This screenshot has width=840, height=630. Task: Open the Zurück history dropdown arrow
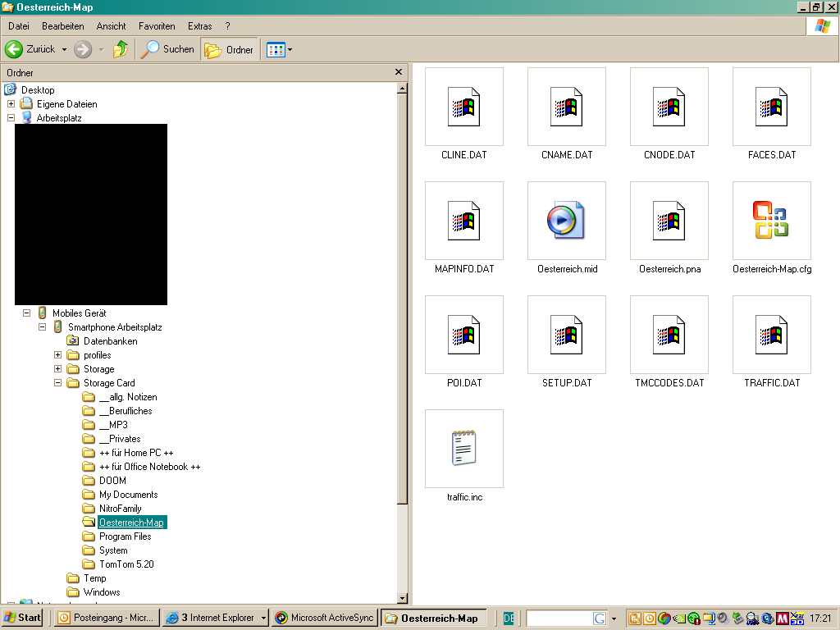pyautogui.click(x=64, y=49)
